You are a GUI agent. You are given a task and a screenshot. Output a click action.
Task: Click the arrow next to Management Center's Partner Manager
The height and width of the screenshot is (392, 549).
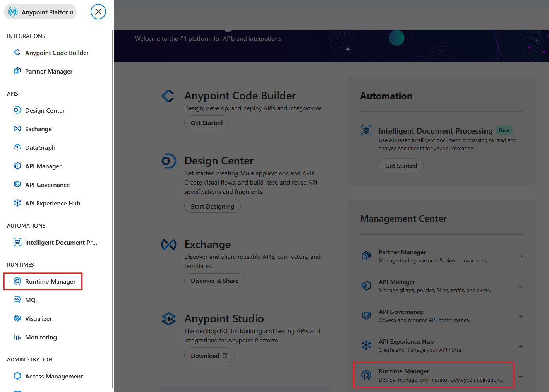tap(520, 257)
